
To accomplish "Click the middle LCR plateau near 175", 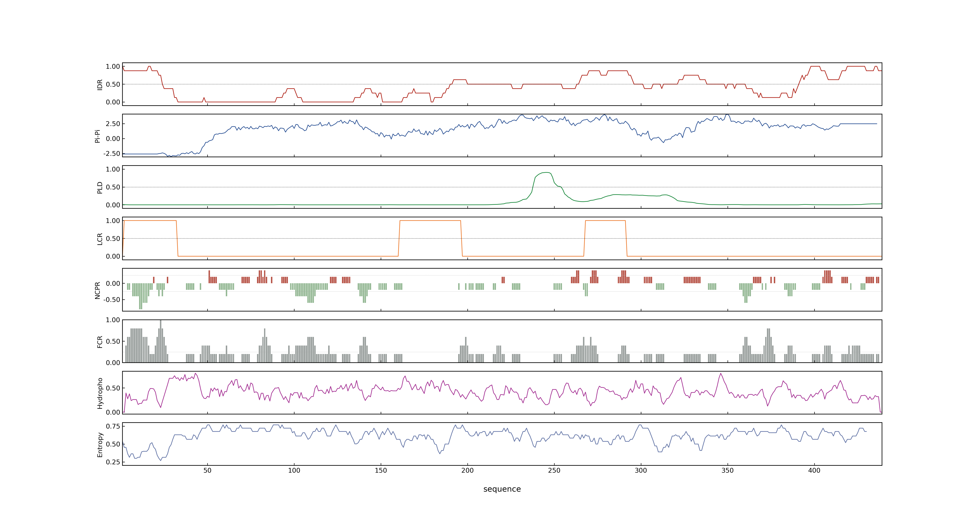I will point(430,220).
